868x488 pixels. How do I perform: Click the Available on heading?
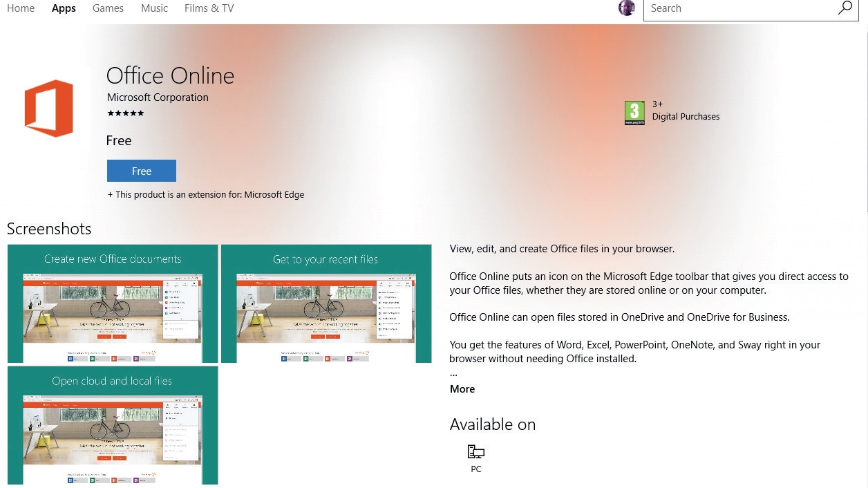(x=493, y=424)
